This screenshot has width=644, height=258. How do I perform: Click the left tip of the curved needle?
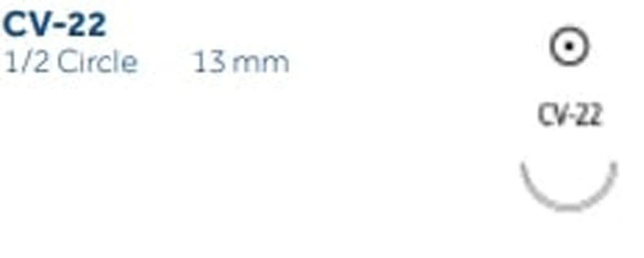(x=523, y=165)
